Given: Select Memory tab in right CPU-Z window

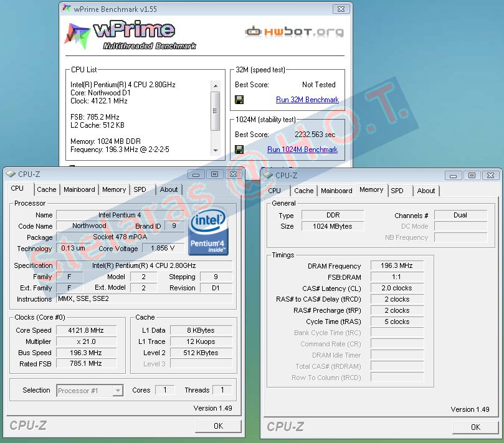Looking at the screenshot, I should (371, 189).
